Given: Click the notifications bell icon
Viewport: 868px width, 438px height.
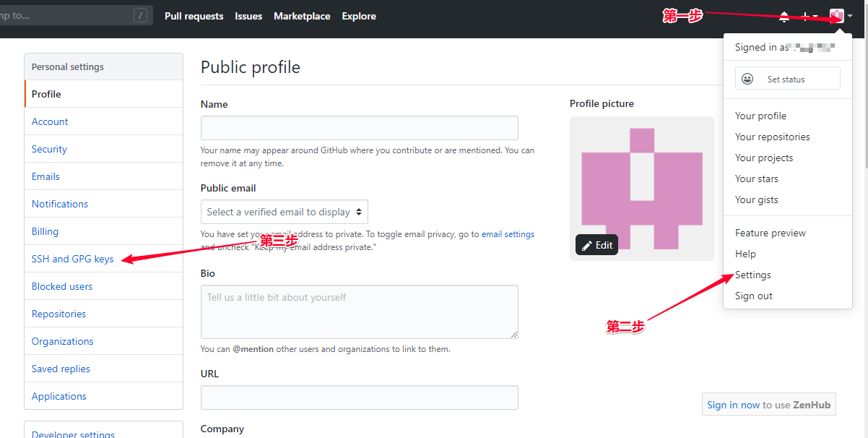Looking at the screenshot, I should click(x=784, y=17).
